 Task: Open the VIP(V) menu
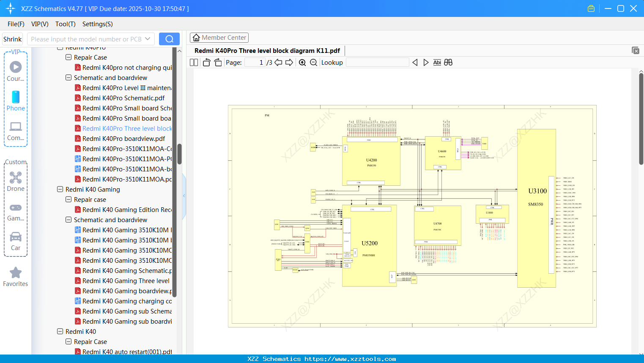click(x=39, y=24)
